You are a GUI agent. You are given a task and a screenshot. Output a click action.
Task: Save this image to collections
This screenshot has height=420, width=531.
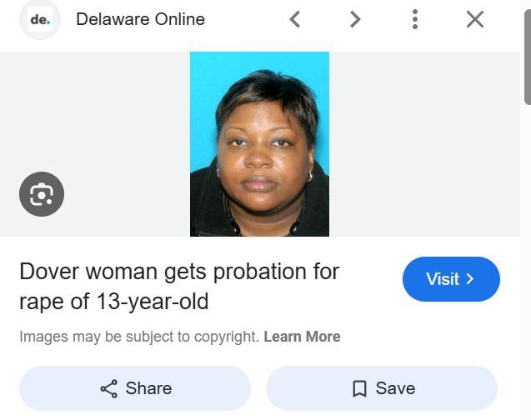(382, 388)
